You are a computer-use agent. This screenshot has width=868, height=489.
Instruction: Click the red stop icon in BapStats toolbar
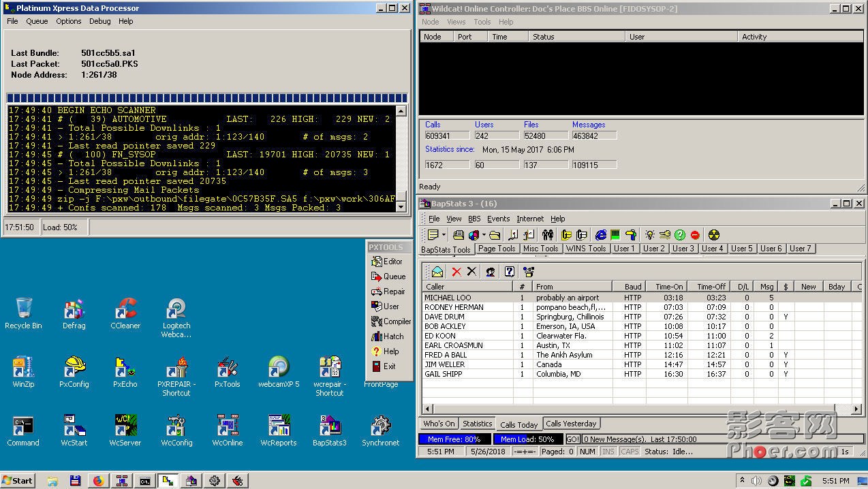pos(695,235)
